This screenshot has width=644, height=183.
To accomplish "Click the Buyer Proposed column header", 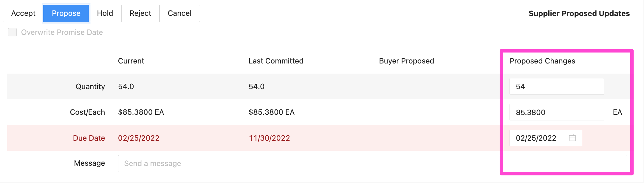I will click(406, 61).
